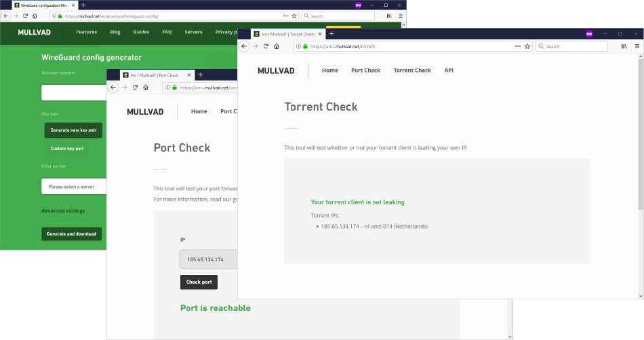Close the 'Am I Mullvad? | Port Check' tab

pyautogui.click(x=189, y=75)
